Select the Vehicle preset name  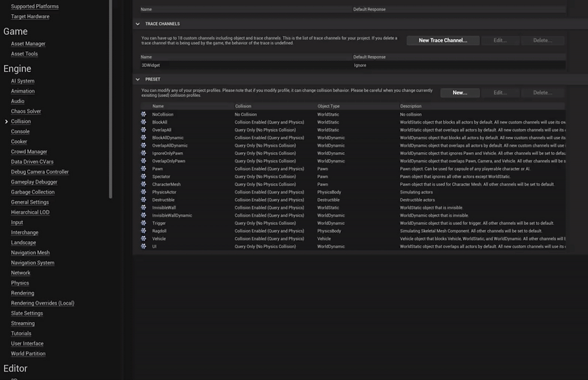(x=159, y=238)
